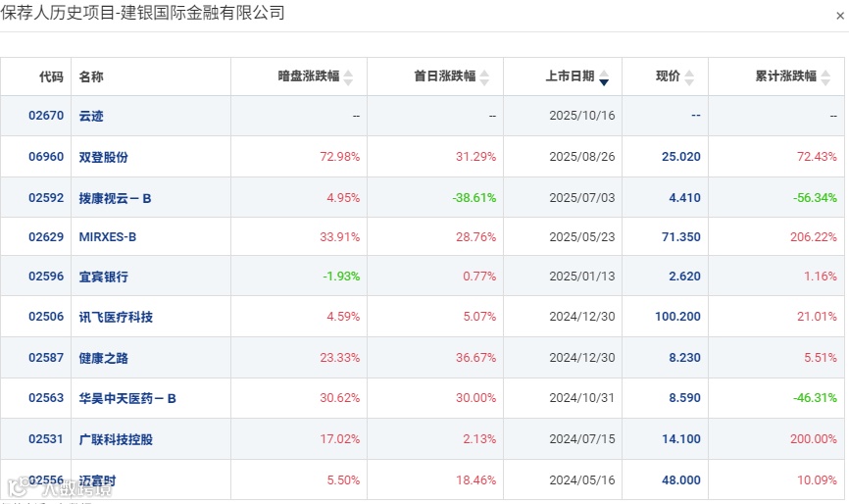Click cumulative change 10.09%
849x504 pixels.
[x=817, y=479]
